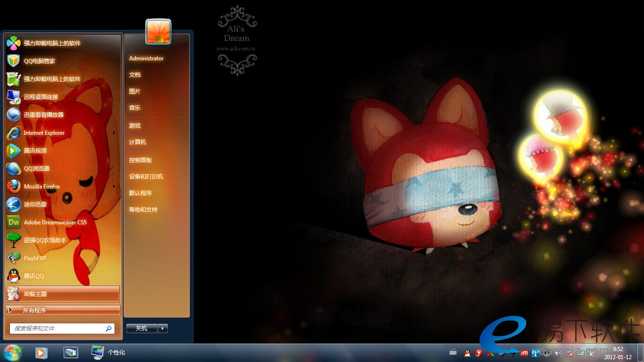644x362 pixels.
Task: Click the ATI tray icon
Action: (x=524, y=353)
